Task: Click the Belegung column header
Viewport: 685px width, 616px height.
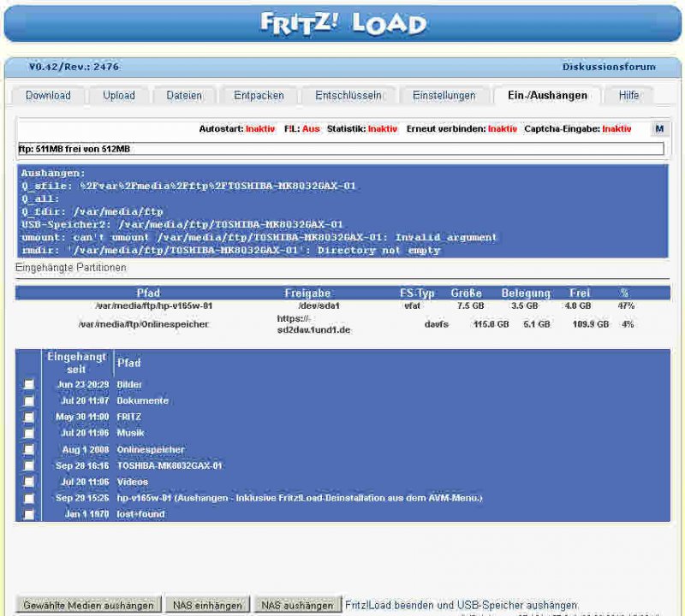Action: click(526, 293)
